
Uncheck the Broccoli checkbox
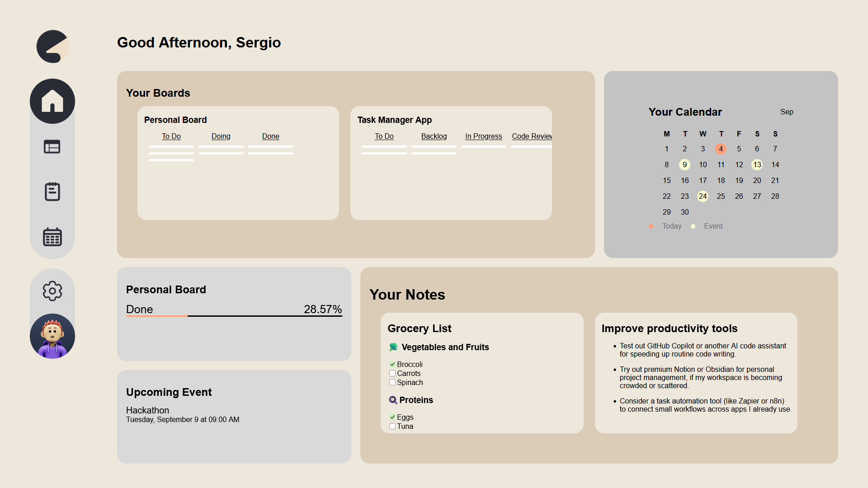(x=392, y=364)
